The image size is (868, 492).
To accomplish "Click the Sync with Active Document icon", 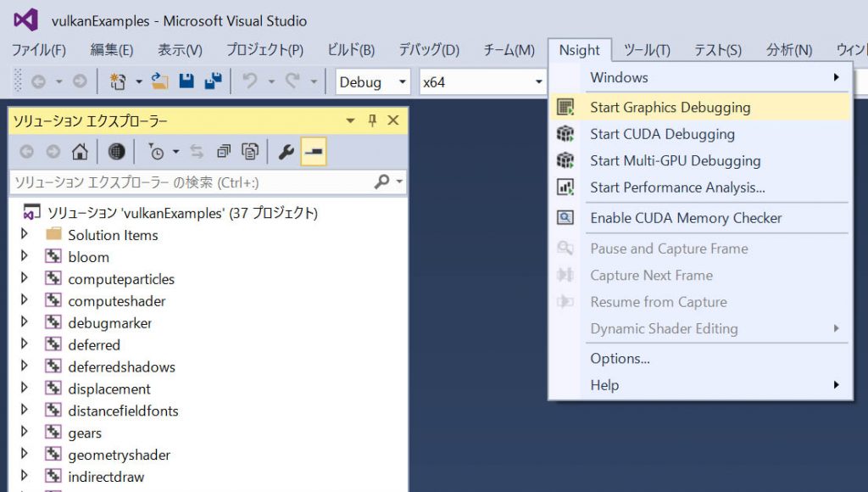I will 197,151.
